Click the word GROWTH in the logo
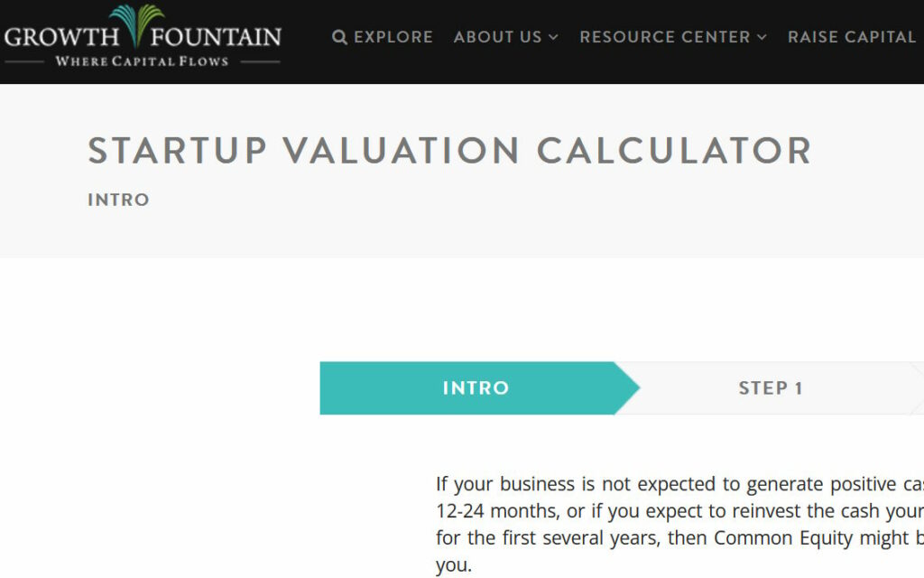This screenshot has width=924, height=578. (61, 38)
